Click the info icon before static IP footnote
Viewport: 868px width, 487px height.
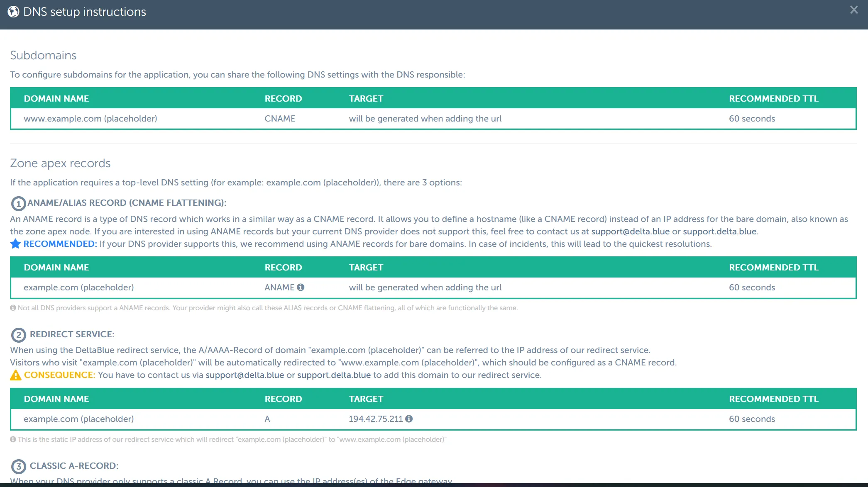(x=12, y=439)
